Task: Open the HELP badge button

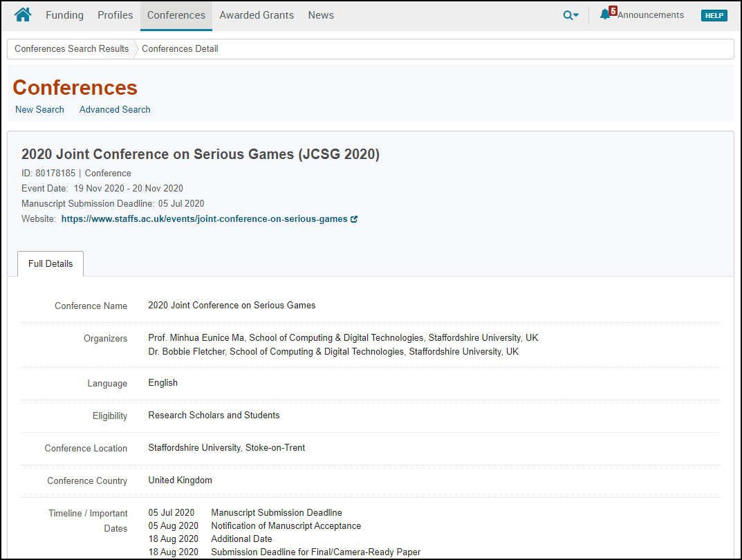Action: point(714,15)
